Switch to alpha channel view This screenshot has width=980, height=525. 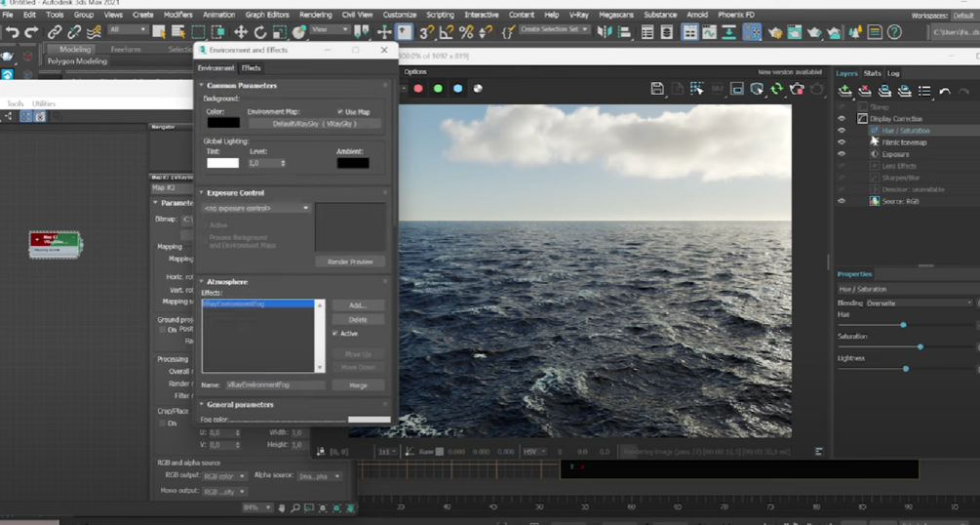[478, 89]
